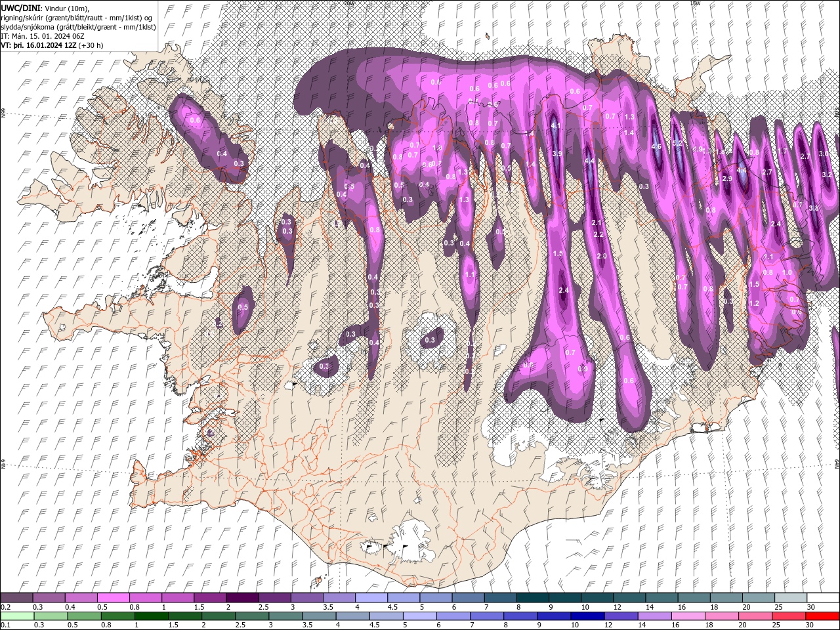The height and width of the screenshot is (630, 840).
Task: Click the lower legend swatch labeled 25
Action: [x=787, y=616]
